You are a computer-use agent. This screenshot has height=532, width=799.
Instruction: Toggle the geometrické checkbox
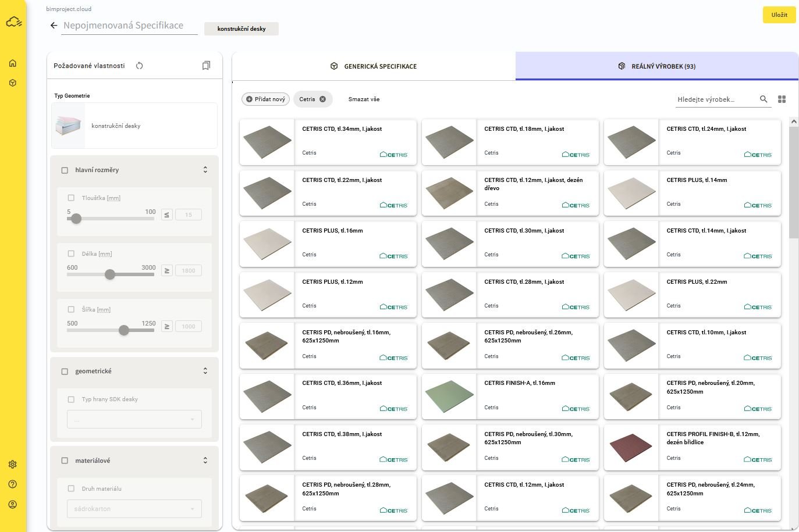click(65, 372)
